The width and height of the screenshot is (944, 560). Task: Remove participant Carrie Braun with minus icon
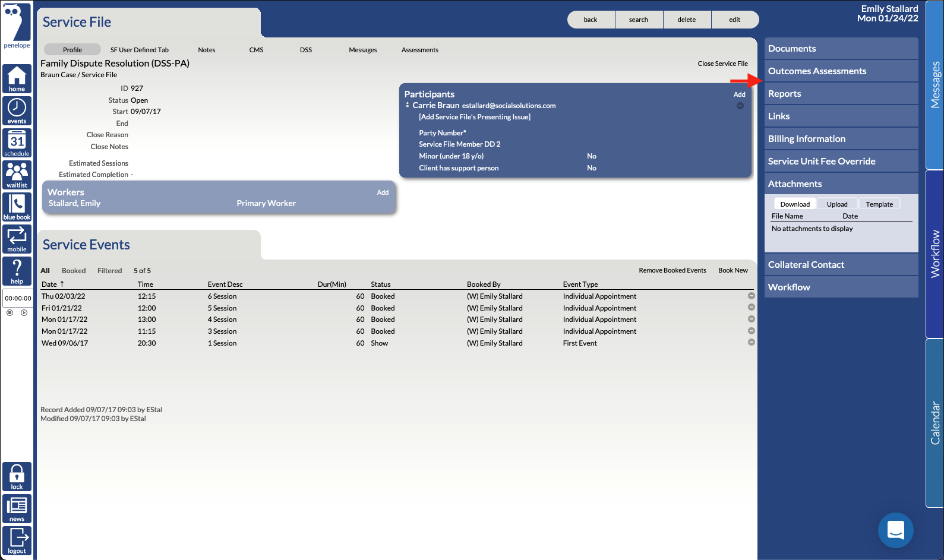[740, 106]
